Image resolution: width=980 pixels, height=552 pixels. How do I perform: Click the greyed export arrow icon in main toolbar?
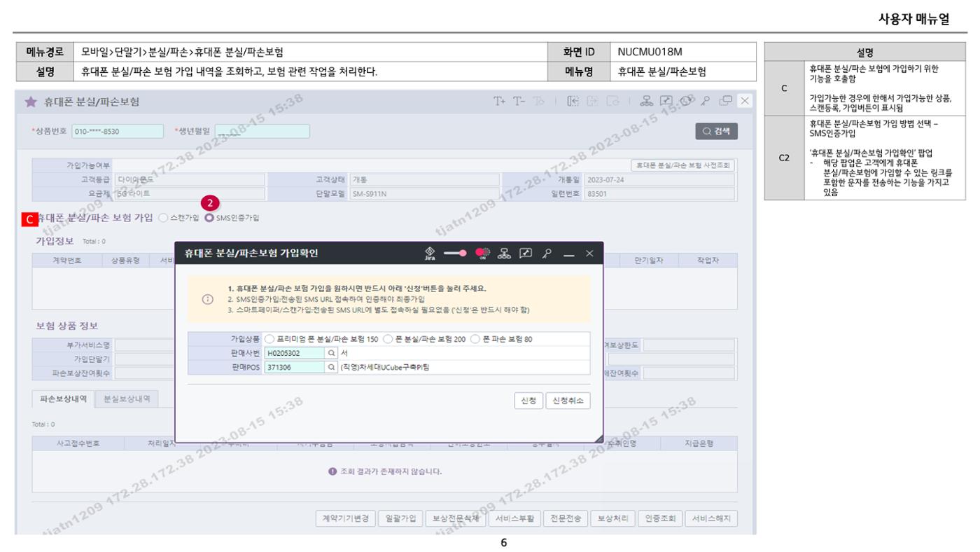click(x=592, y=102)
